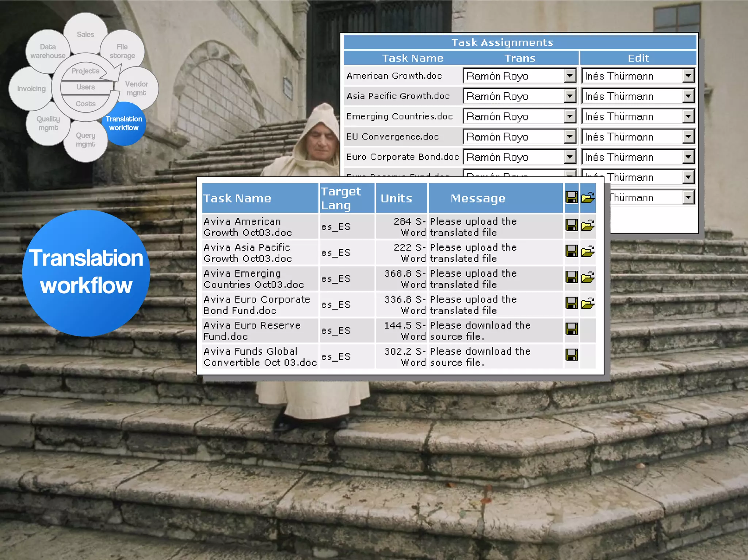This screenshot has width=748, height=560.
Task: Select the Translation workflow bubble in diagram
Action: (x=124, y=123)
